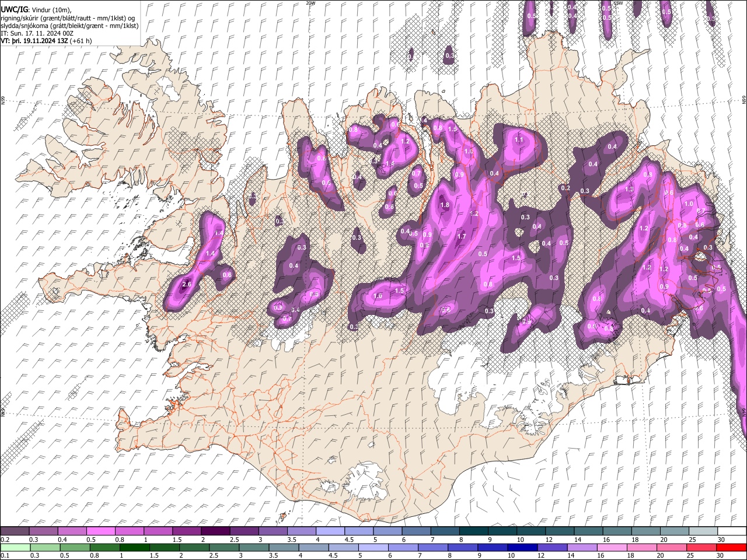Select the violet swatch labeled 3 in the purple scale
Screen dimensions: 747x560
[273, 531]
